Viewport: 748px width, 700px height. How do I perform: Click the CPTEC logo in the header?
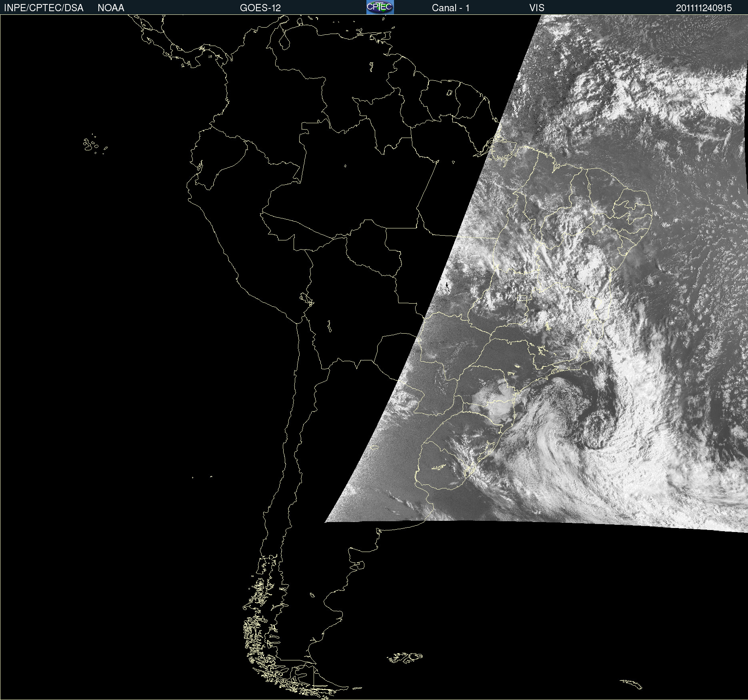click(380, 7)
